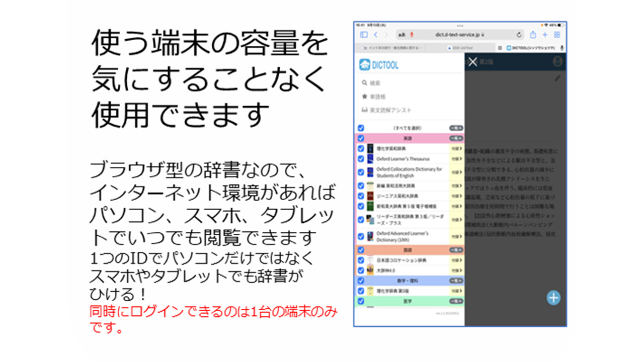Click the aあ reader view button
Image resolution: width=644 pixels, height=362 pixels.
402,35
